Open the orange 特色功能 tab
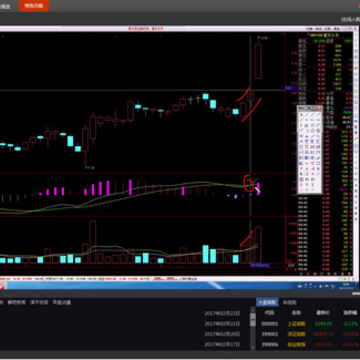360x360 pixels. tap(34, 5)
